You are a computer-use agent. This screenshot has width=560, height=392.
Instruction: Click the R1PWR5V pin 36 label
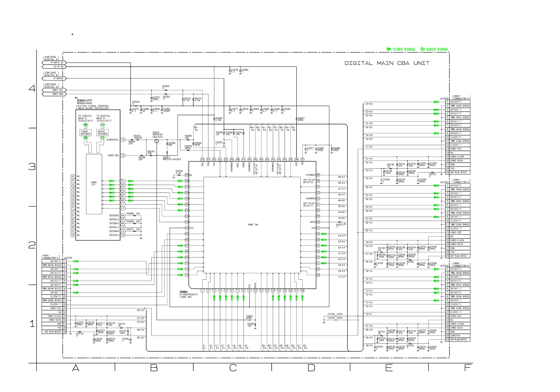311,175
